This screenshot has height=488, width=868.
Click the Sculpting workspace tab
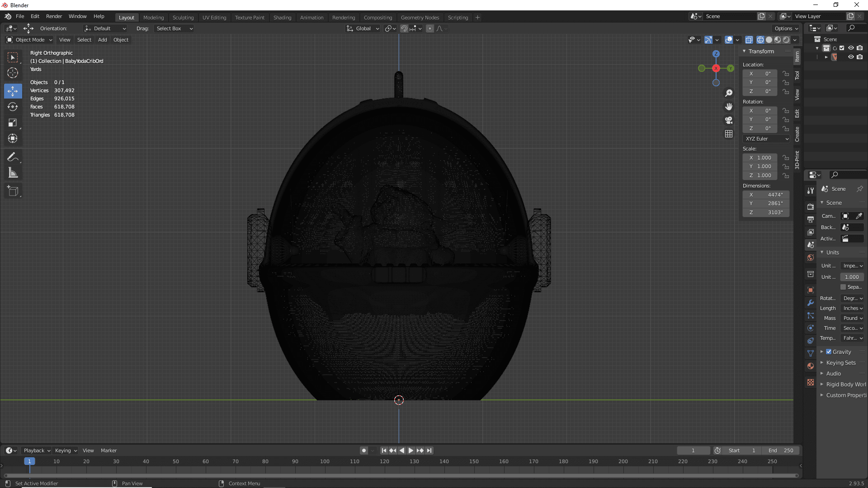click(x=183, y=17)
